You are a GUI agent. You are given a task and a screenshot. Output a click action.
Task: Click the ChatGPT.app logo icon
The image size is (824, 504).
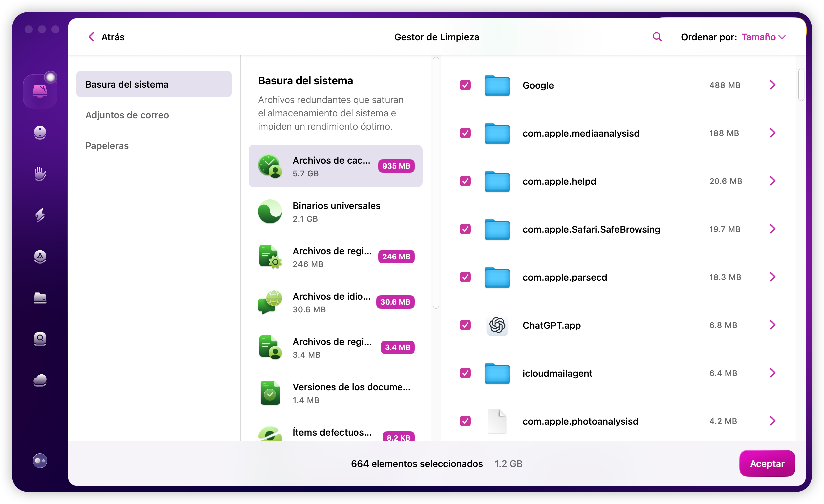click(497, 325)
